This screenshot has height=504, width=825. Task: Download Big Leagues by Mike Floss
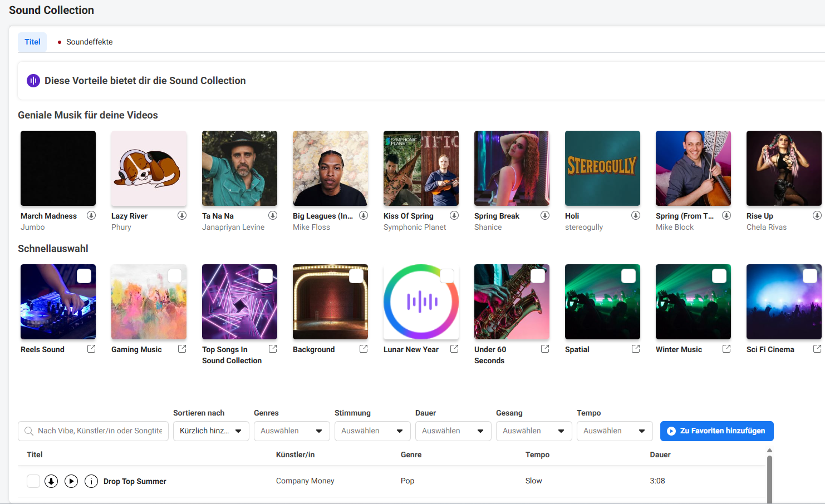point(364,215)
